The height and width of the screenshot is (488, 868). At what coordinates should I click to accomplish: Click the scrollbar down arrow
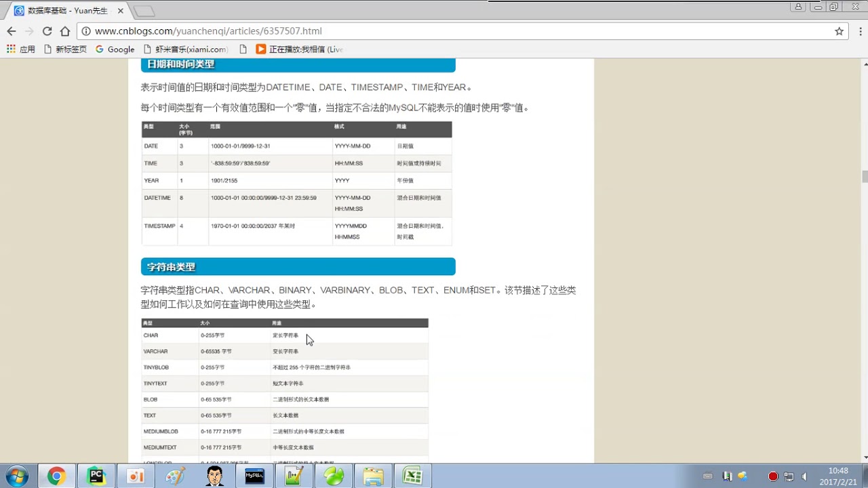coord(865,458)
